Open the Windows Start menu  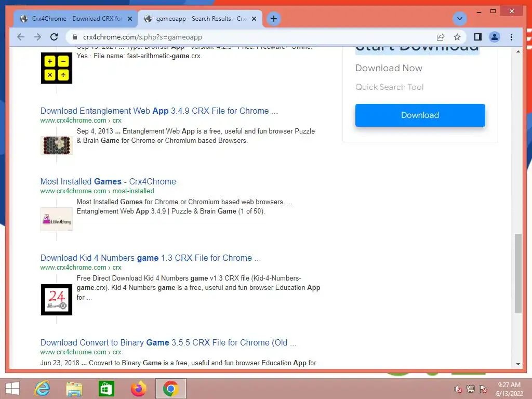12,389
